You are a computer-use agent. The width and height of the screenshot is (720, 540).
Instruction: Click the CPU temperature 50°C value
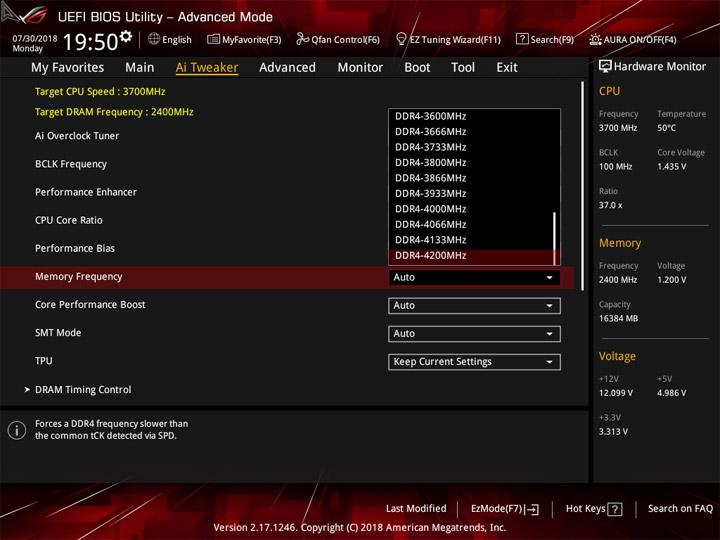(x=666, y=128)
